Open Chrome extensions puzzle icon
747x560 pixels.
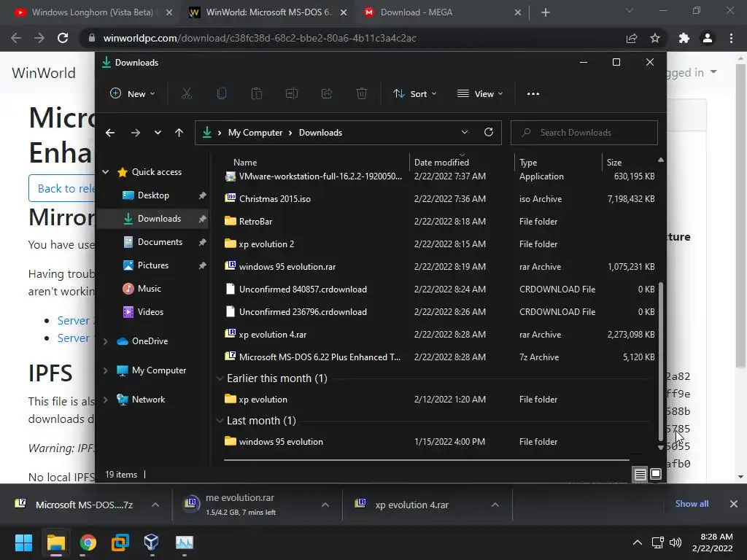684,38
